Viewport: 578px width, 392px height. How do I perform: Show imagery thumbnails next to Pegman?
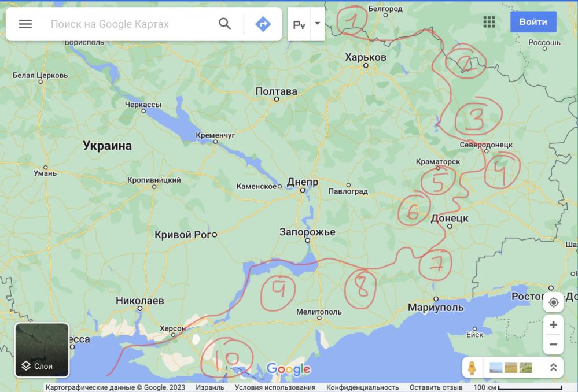[x=510, y=367]
